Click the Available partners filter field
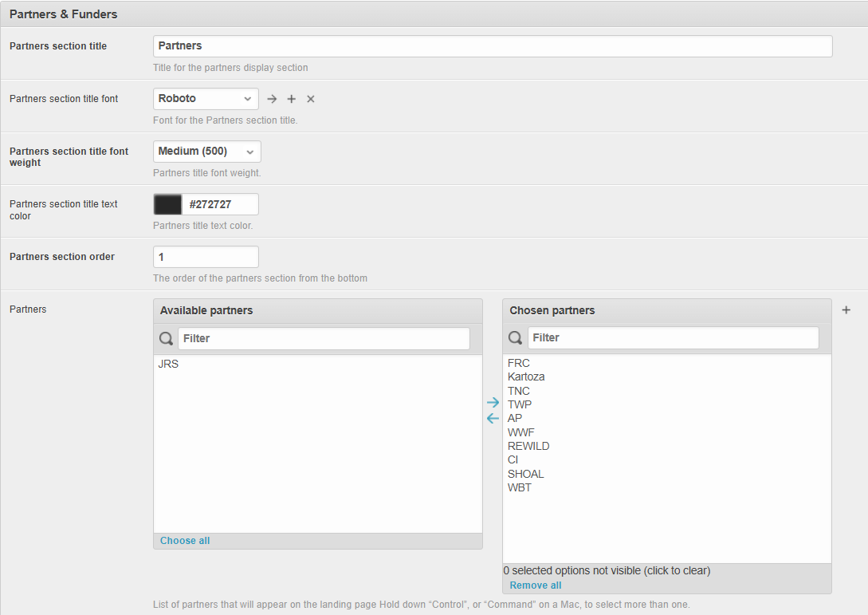 (324, 338)
